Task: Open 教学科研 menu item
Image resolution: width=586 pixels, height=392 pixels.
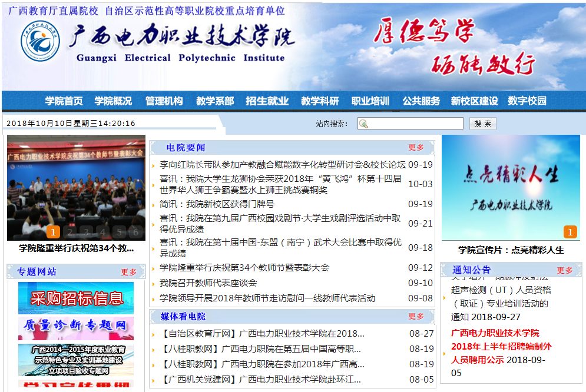Action: [320, 101]
